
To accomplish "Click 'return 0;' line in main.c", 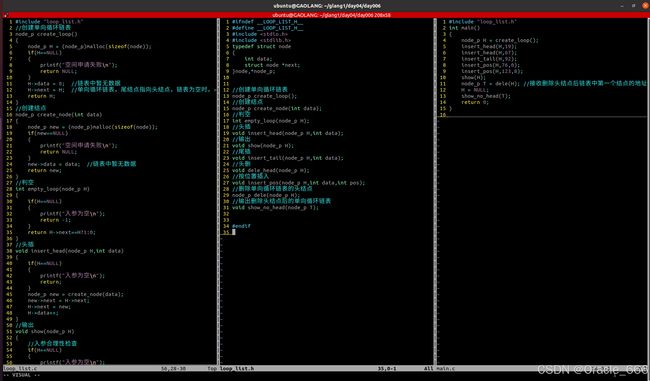I will [475, 102].
